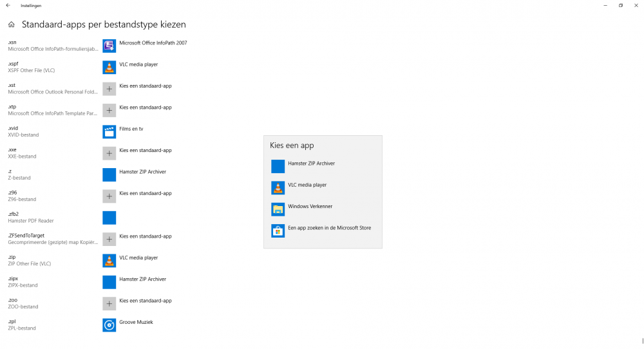Click plus icon in .z96 row
The image size is (644, 349).
pyautogui.click(x=109, y=196)
